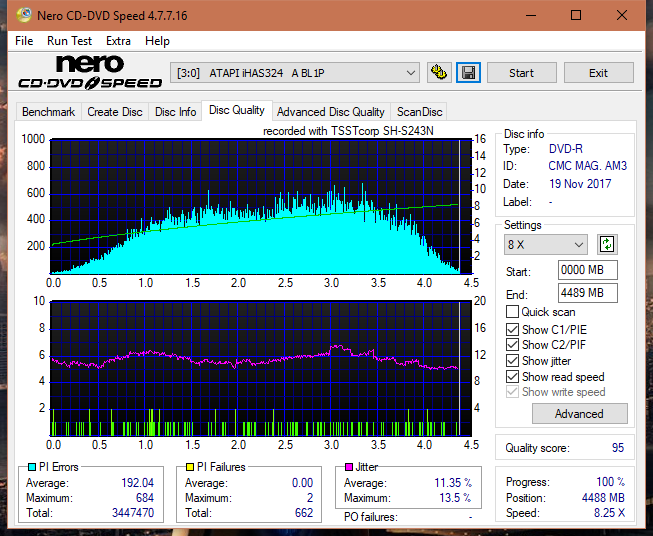Click the End MB input field
The image size is (653, 536).
click(x=587, y=293)
